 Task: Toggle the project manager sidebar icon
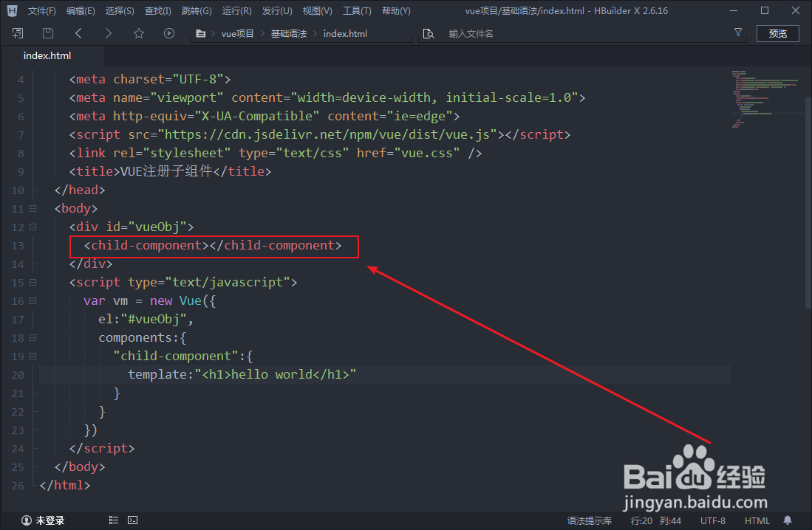(18, 34)
